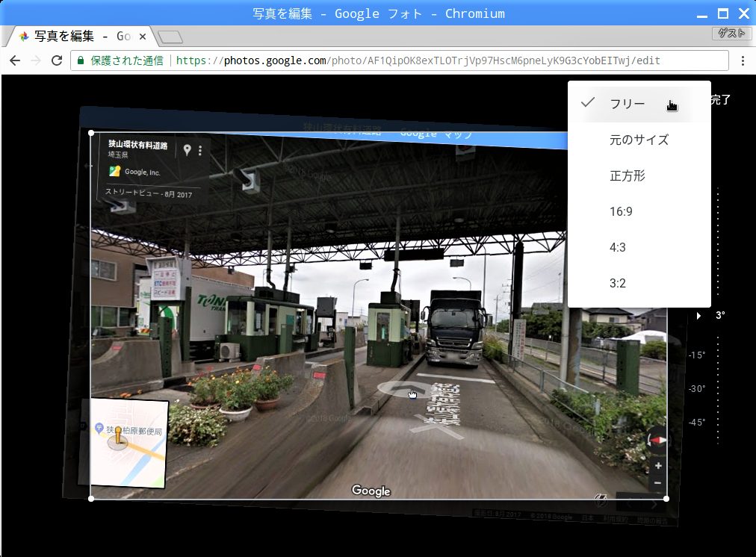Image resolution: width=756 pixels, height=557 pixels.
Task: Click the zoom minus icon in photo
Action: (657, 483)
